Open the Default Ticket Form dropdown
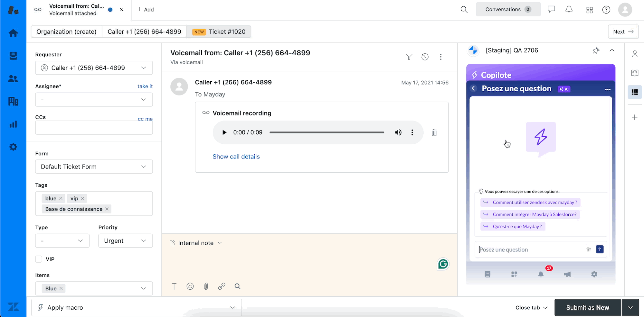644x317 pixels. coord(94,167)
